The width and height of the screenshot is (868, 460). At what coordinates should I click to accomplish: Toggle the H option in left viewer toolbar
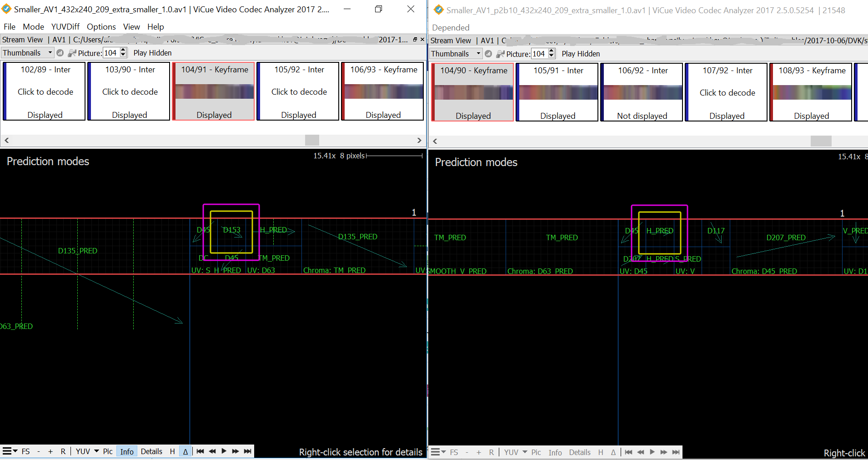point(172,451)
